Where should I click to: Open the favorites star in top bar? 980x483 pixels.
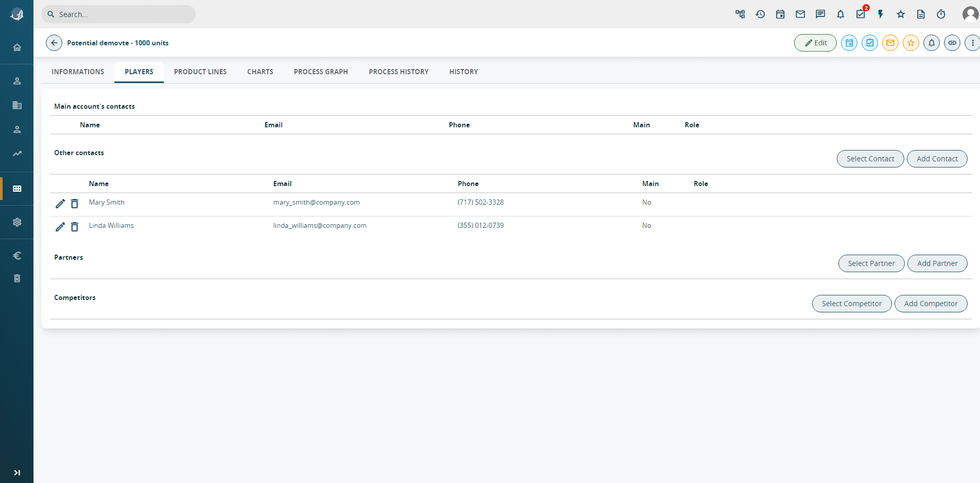[x=901, y=14]
